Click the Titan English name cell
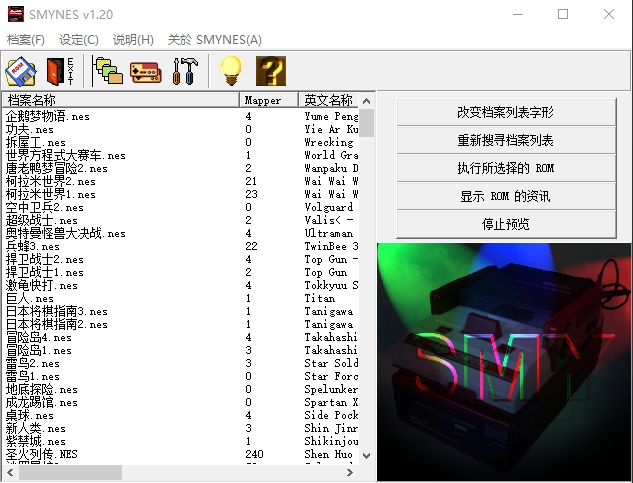Viewport: 633px width, 483px height. [x=320, y=298]
